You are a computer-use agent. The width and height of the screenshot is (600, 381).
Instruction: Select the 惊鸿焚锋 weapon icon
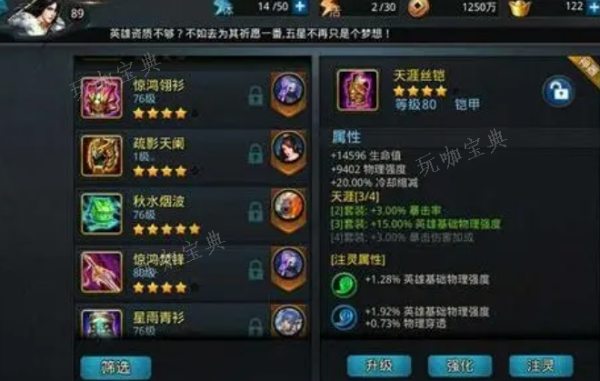coord(101,272)
